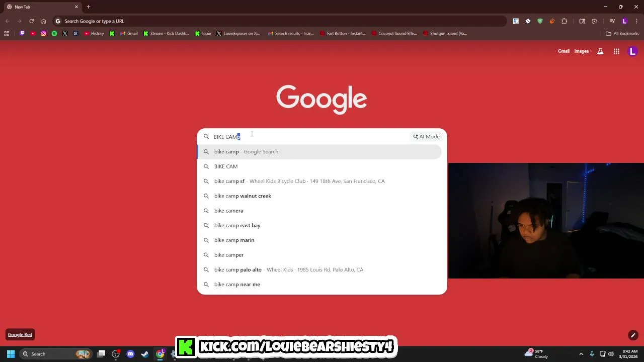
Task: Open the Instagram bookmark icon
Action: (x=44, y=34)
